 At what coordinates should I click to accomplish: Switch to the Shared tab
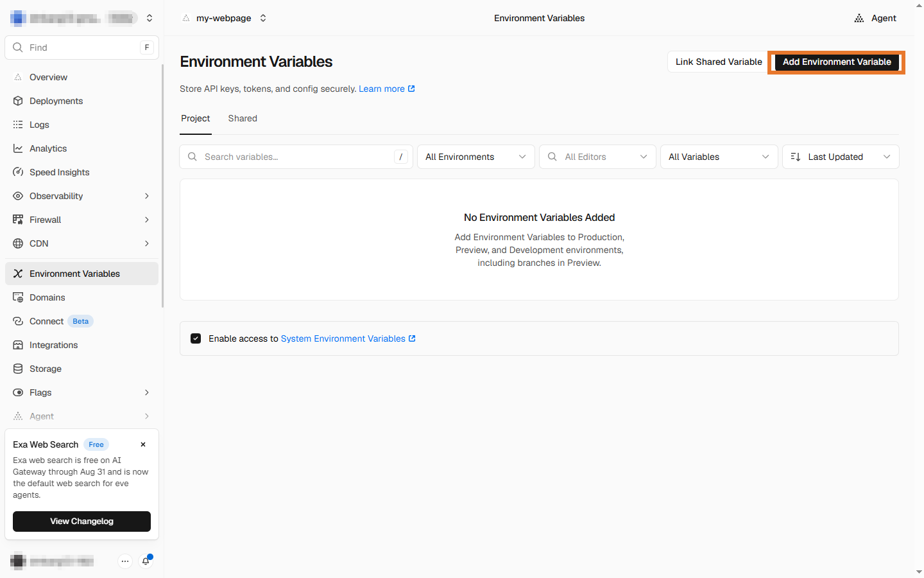click(243, 118)
